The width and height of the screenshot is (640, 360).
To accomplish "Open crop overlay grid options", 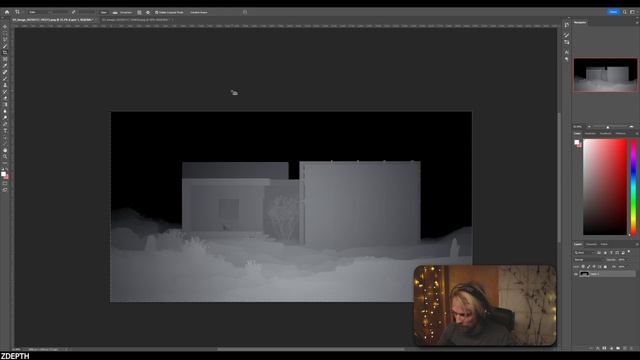I will coord(139,12).
